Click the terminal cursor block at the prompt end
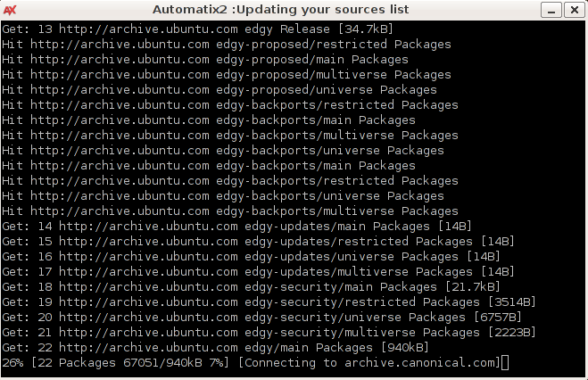The width and height of the screenshot is (588, 380). tap(505, 362)
